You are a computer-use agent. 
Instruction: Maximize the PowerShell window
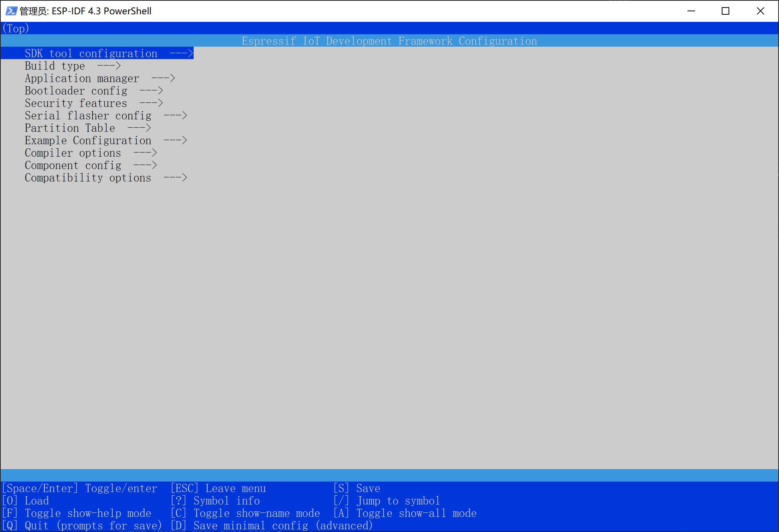[x=726, y=11]
